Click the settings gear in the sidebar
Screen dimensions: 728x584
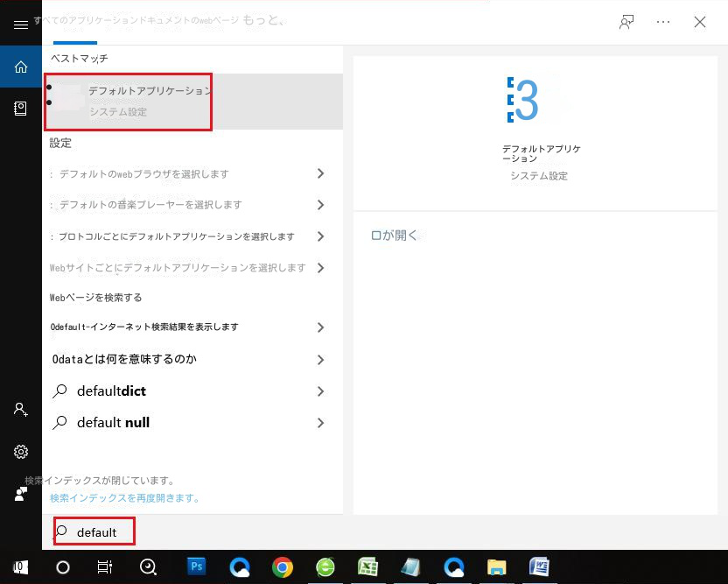(21, 452)
